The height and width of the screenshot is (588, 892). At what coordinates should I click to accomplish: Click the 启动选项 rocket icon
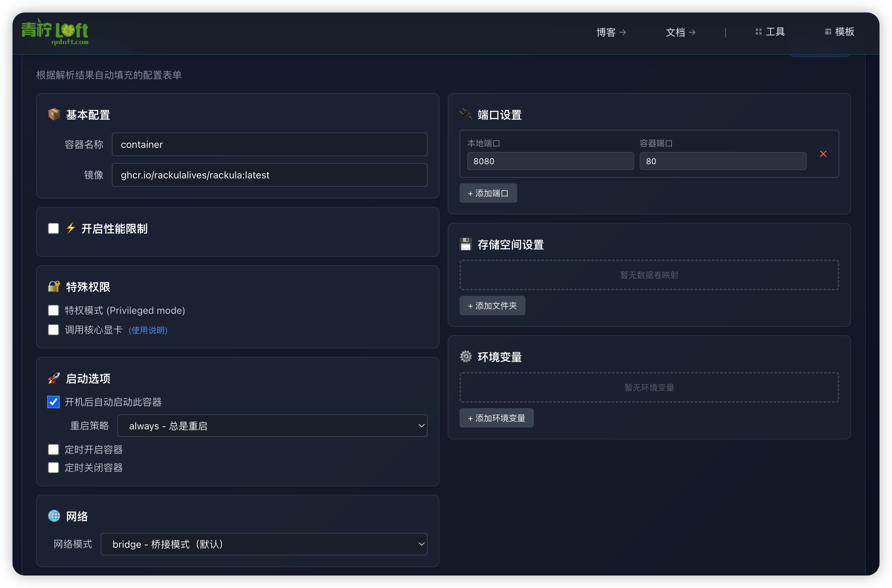tap(54, 378)
